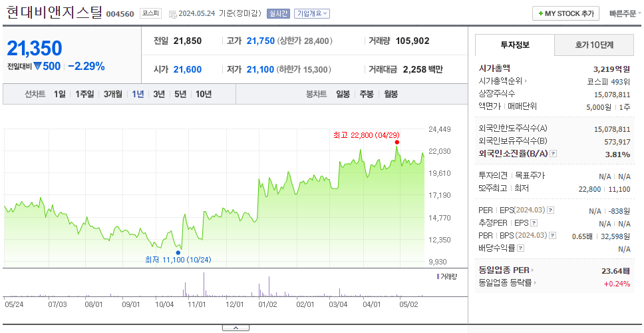Click the 거래대금 value 2,258 백만
The width and height of the screenshot is (644, 333).
[422, 69]
